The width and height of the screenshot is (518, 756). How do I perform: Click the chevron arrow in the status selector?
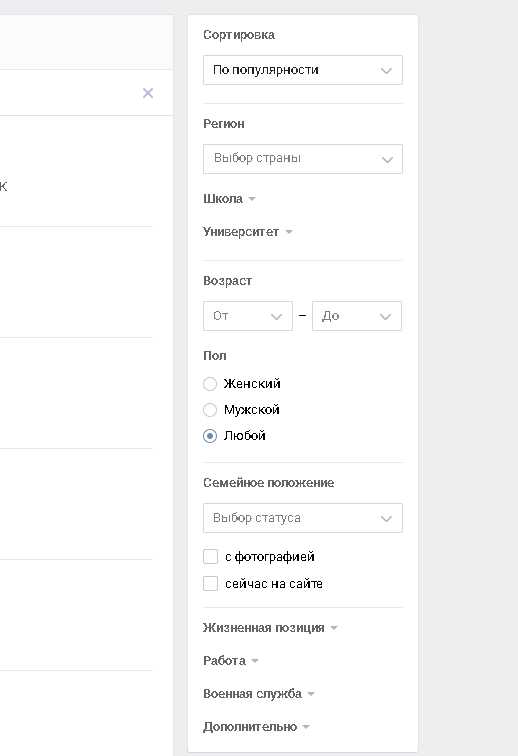(x=386, y=519)
